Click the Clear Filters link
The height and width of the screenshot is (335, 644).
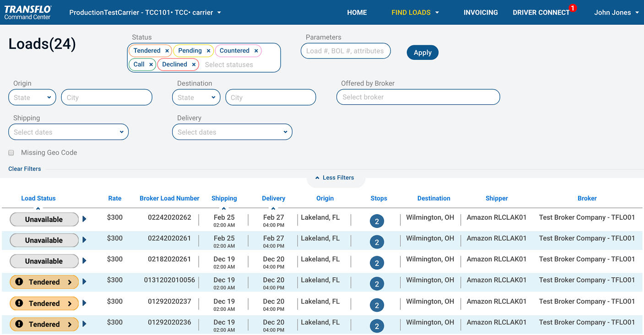click(25, 169)
